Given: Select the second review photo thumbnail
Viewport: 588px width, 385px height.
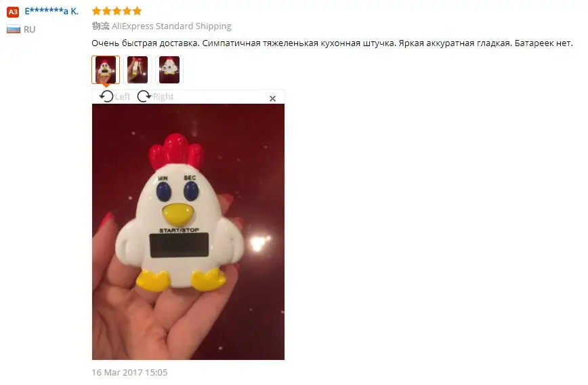Looking at the screenshot, I should pyautogui.click(x=138, y=70).
